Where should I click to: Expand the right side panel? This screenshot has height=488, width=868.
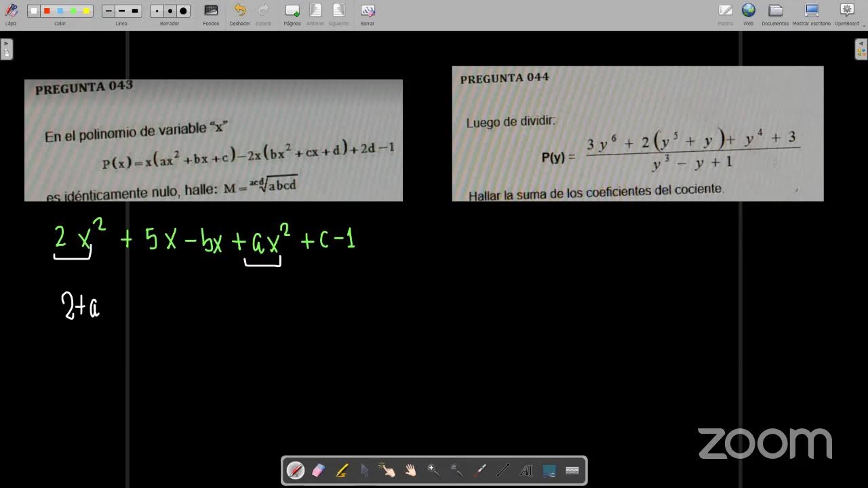[861, 49]
